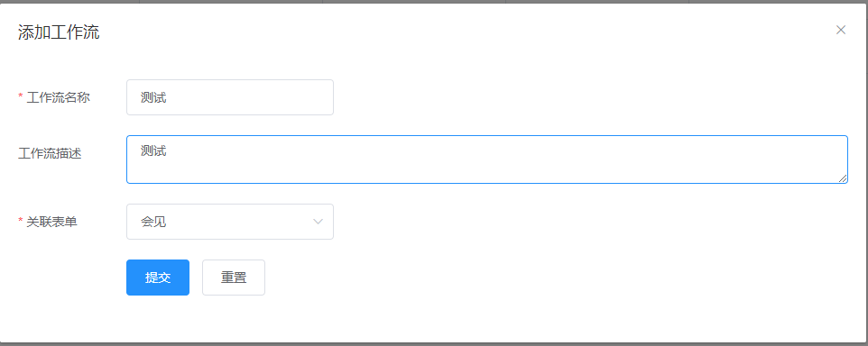The height and width of the screenshot is (346, 868).
Task: Open the 关联表单 dropdown showing 会见
Action: pos(230,222)
